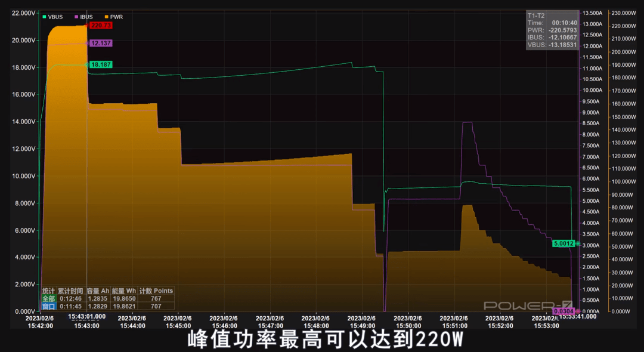Click the purple 0.0304 current end marker
The height and width of the screenshot is (352, 644).
pyautogui.click(x=563, y=311)
